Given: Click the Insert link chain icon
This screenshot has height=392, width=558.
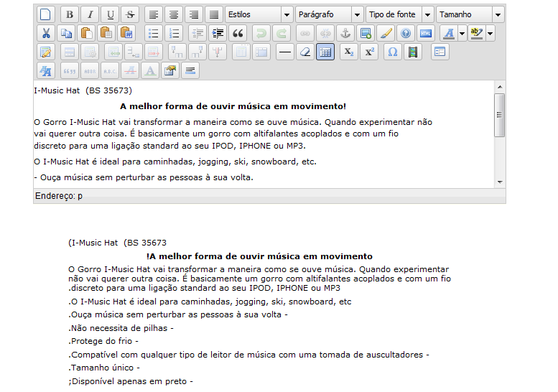Looking at the screenshot, I should (305, 34).
